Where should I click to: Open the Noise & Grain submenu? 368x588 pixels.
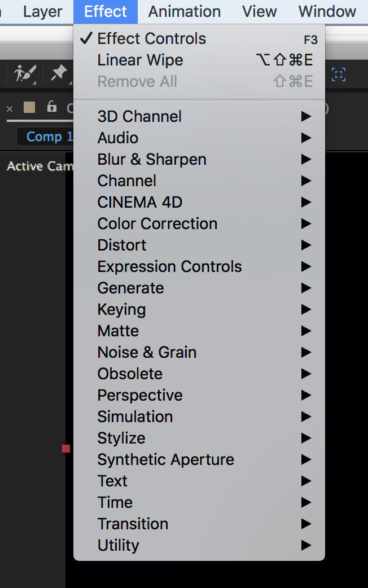(x=147, y=353)
